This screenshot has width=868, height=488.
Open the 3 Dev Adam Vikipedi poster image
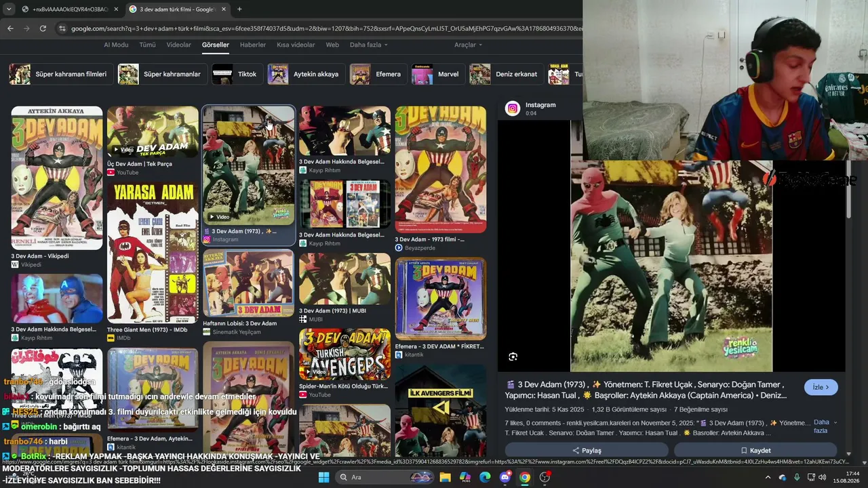[x=57, y=178]
